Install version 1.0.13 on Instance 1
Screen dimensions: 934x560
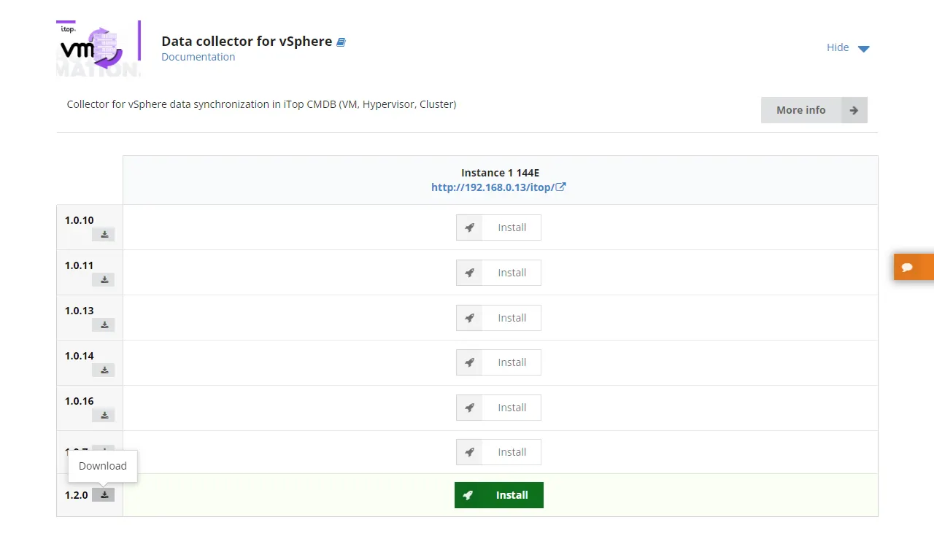click(x=498, y=318)
